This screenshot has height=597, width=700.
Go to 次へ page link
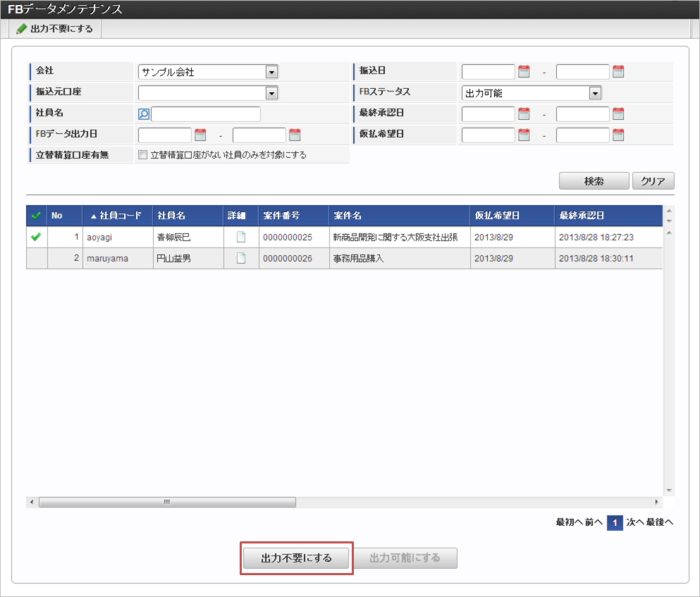[635, 522]
